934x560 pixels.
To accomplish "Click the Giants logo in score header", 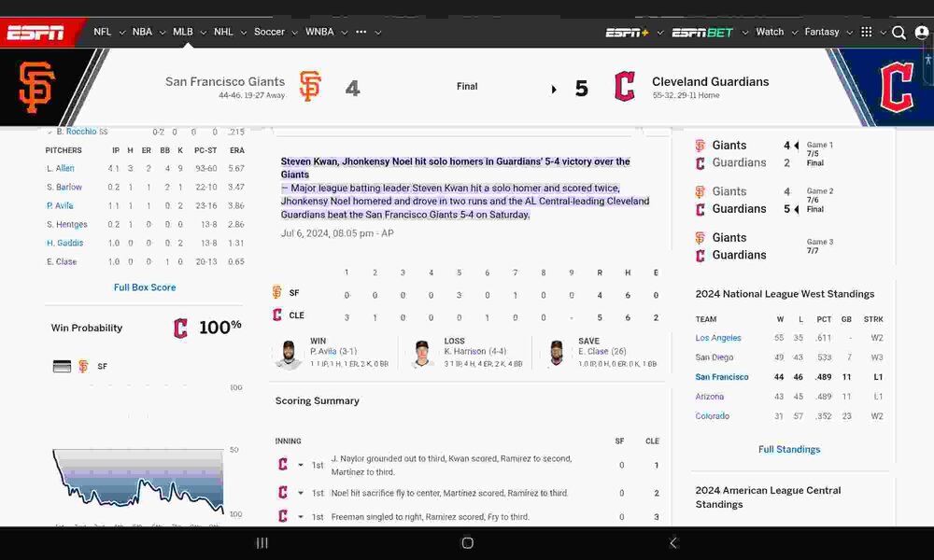I will pos(310,86).
